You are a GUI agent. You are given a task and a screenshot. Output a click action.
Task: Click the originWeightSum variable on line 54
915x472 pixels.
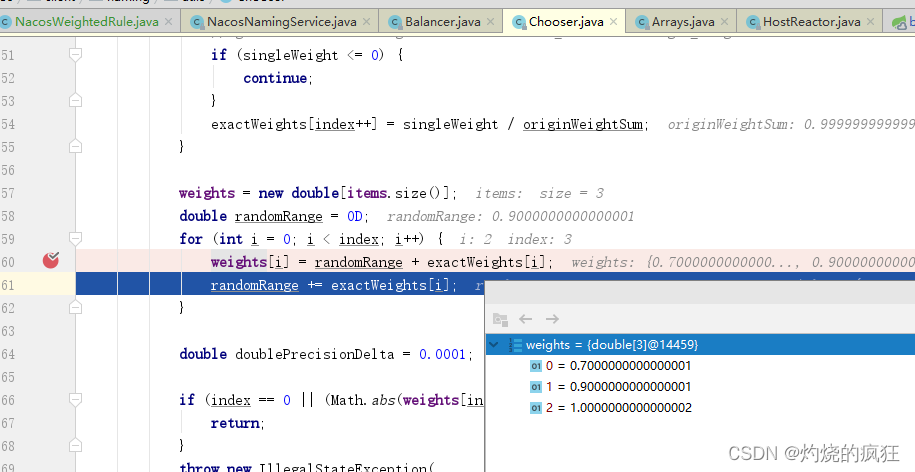582,124
